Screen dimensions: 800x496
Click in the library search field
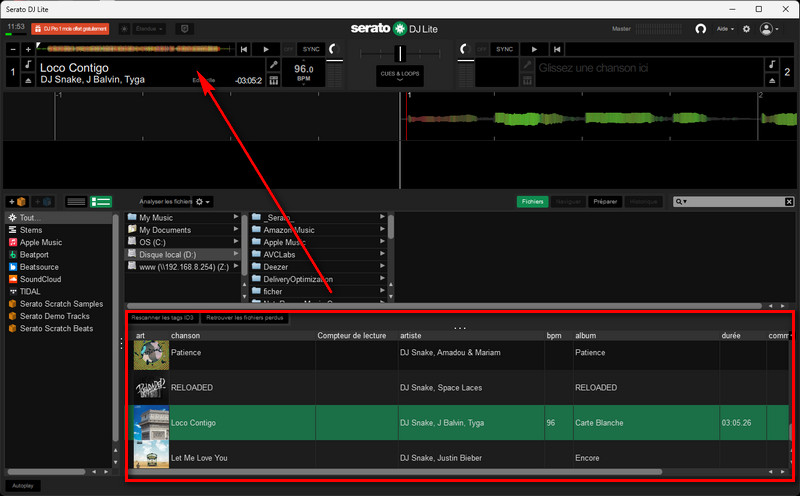735,202
